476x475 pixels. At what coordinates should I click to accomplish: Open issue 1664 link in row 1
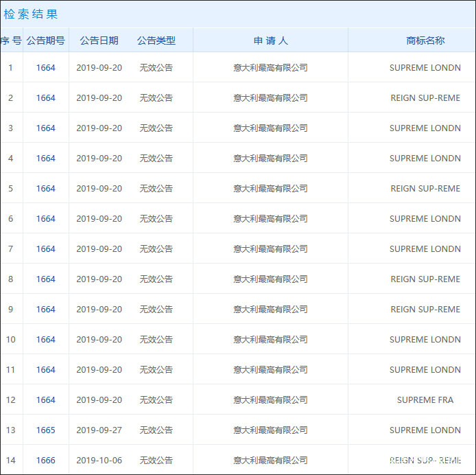coord(45,67)
